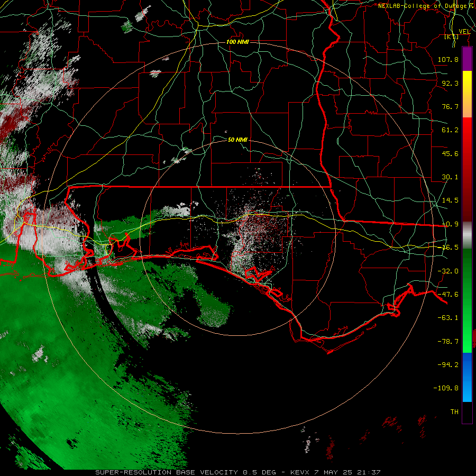Click the -47.6 legend value
476x476 pixels.
[448, 295]
